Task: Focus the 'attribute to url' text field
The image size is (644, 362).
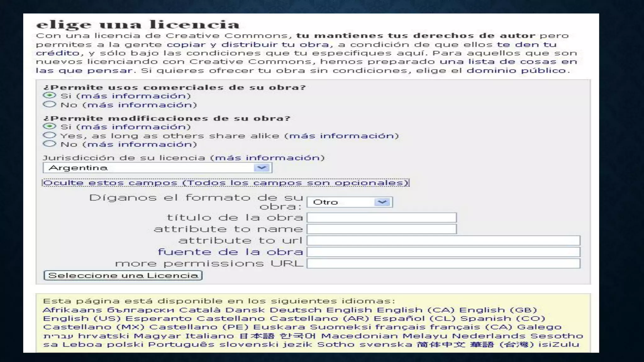Action: click(443, 241)
